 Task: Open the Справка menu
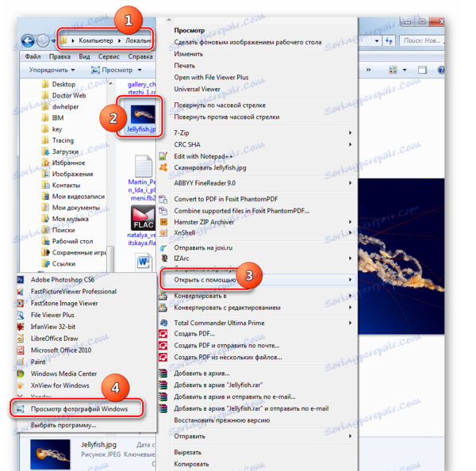[x=140, y=56]
